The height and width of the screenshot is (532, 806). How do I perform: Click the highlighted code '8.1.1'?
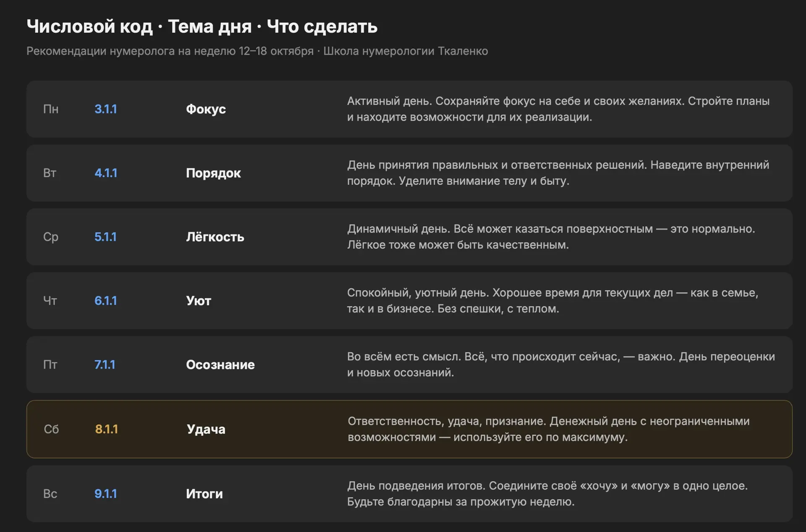pos(107,429)
